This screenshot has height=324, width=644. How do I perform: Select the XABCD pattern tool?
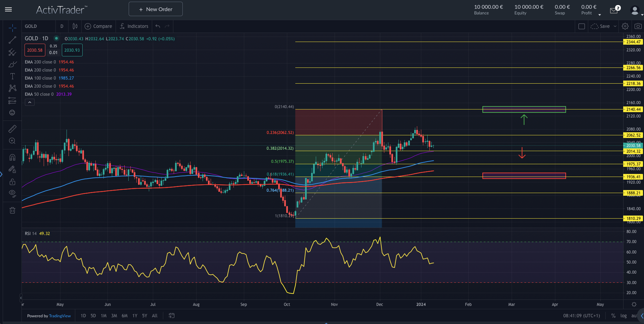tap(12, 88)
